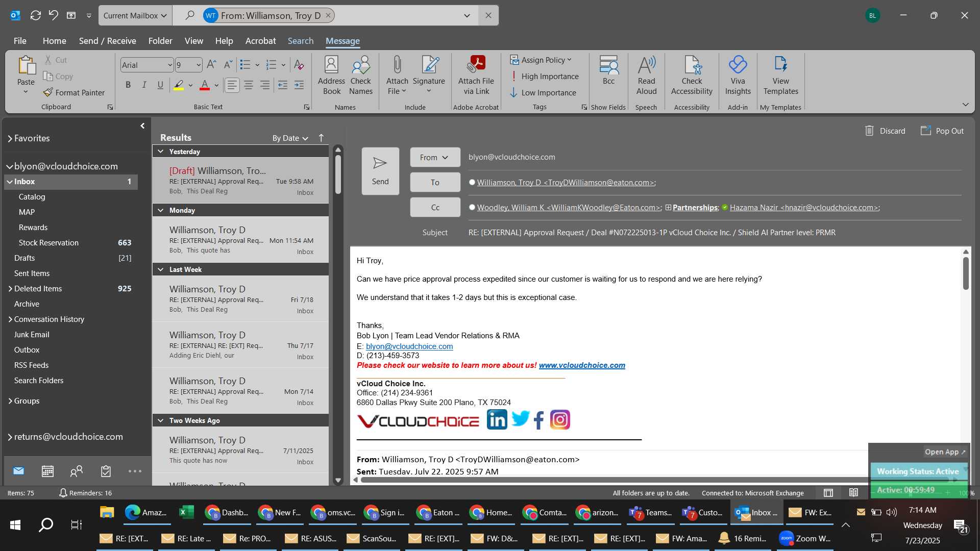Viewport: 980px width, 551px height.
Task: Send the email reply
Action: point(380,171)
